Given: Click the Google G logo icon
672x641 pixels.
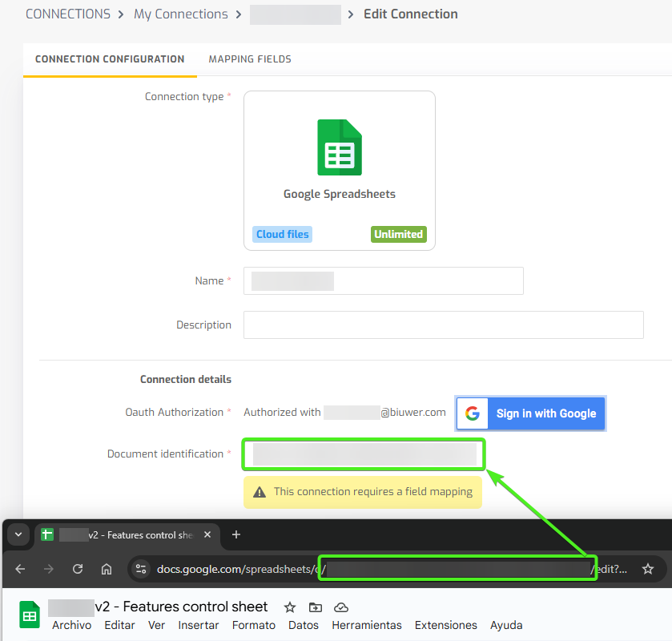Looking at the screenshot, I should [473, 413].
